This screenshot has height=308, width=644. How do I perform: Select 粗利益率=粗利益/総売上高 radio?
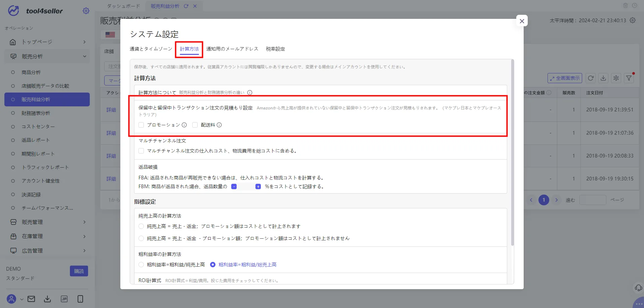pyautogui.click(x=213, y=265)
